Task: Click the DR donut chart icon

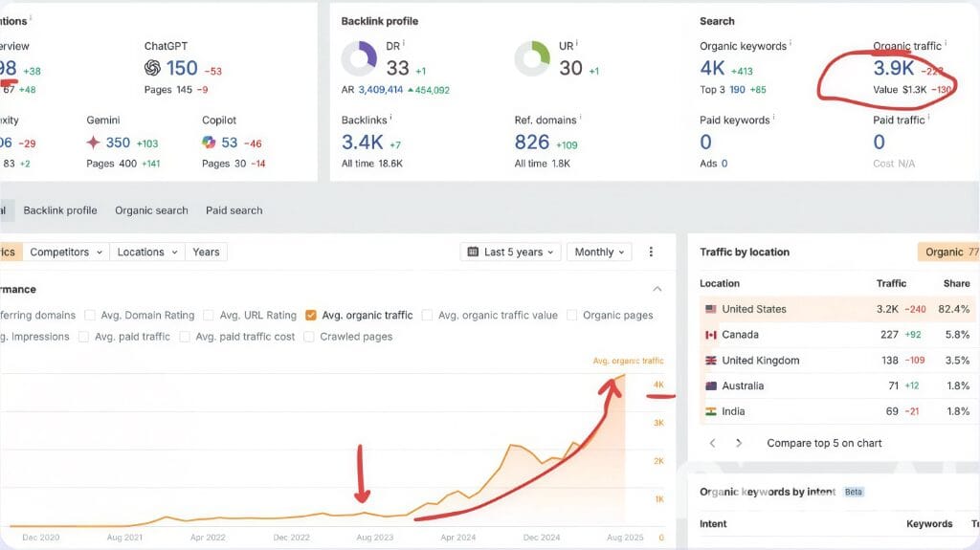Action: (360, 59)
